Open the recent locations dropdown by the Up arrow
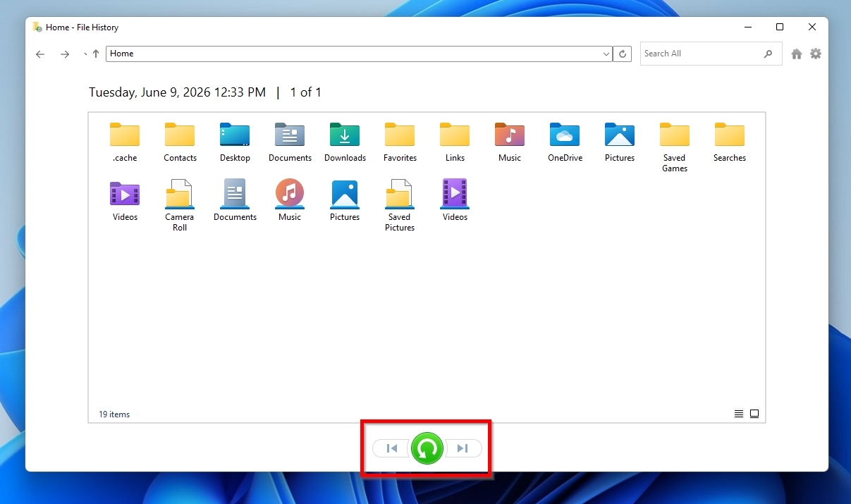The width and height of the screenshot is (851, 504). pos(85,54)
